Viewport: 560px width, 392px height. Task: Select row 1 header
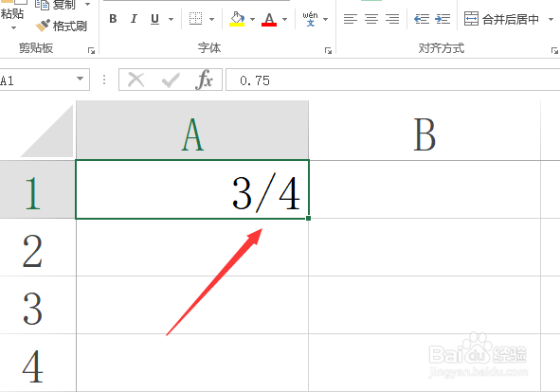(37, 189)
